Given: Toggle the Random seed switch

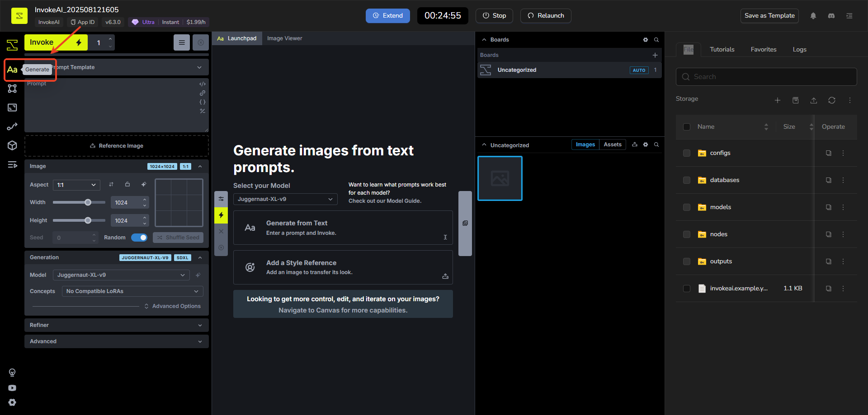Looking at the screenshot, I should click(x=139, y=238).
